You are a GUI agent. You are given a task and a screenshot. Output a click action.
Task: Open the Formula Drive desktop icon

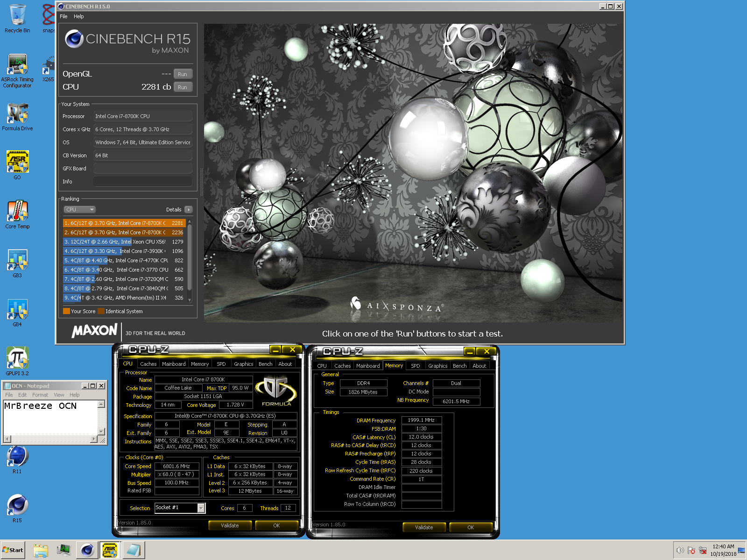[17, 117]
